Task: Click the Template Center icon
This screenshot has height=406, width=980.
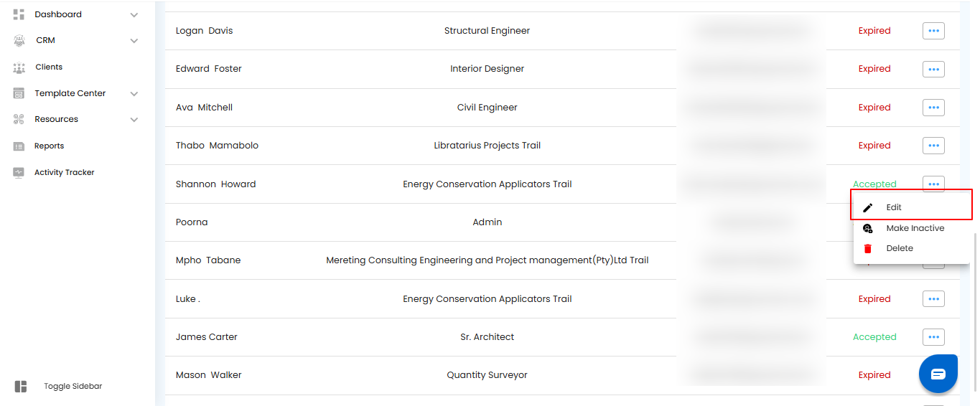Action: pyautogui.click(x=19, y=94)
